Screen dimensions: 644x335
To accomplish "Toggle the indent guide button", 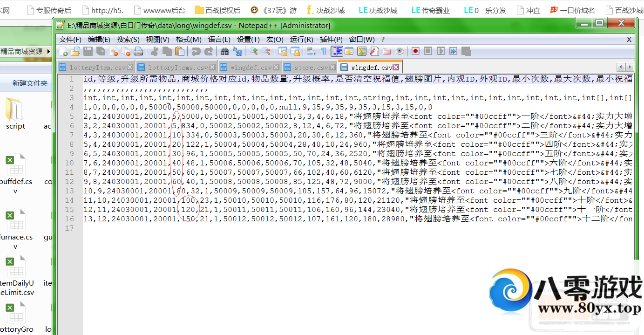I will coord(337,51).
